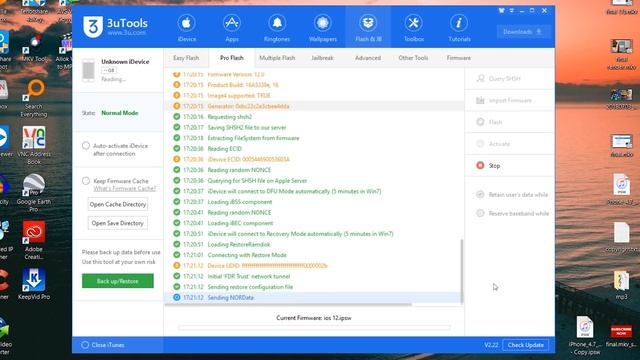
Task: Open the What's Firmware Cache link
Action: pos(124,189)
